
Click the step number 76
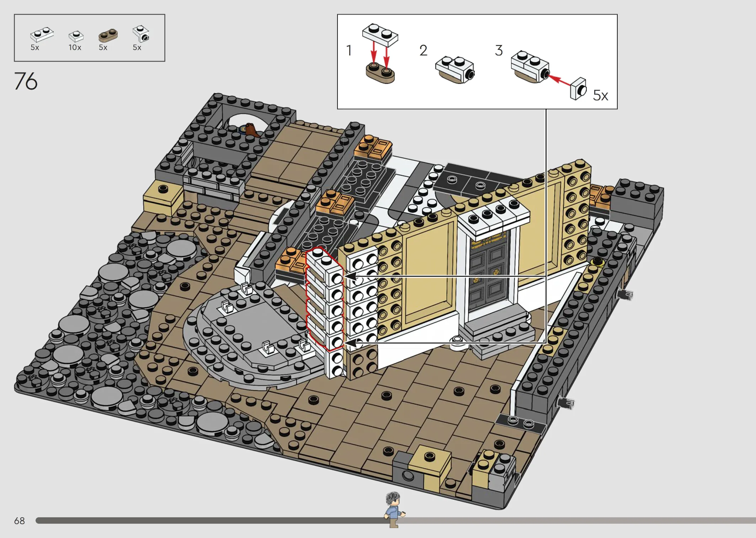[x=26, y=81]
